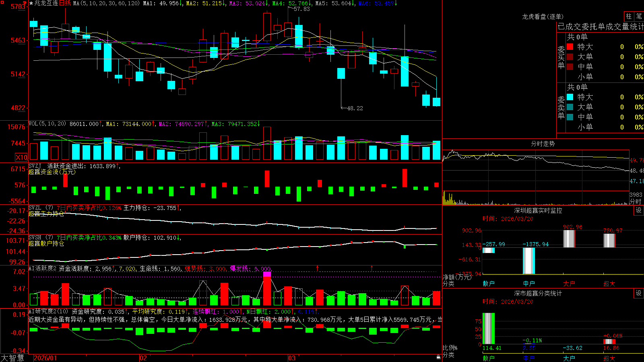
Task: Click the 大智慧 logo
Action: point(12,358)
